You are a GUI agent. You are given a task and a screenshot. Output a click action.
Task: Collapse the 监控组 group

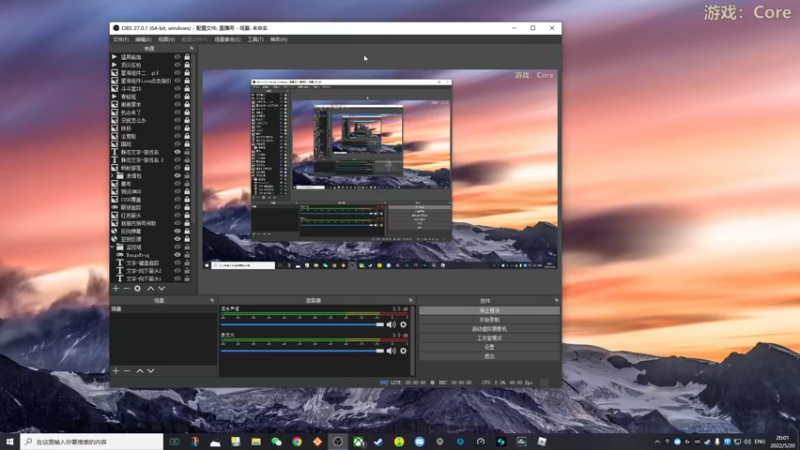pos(113,247)
